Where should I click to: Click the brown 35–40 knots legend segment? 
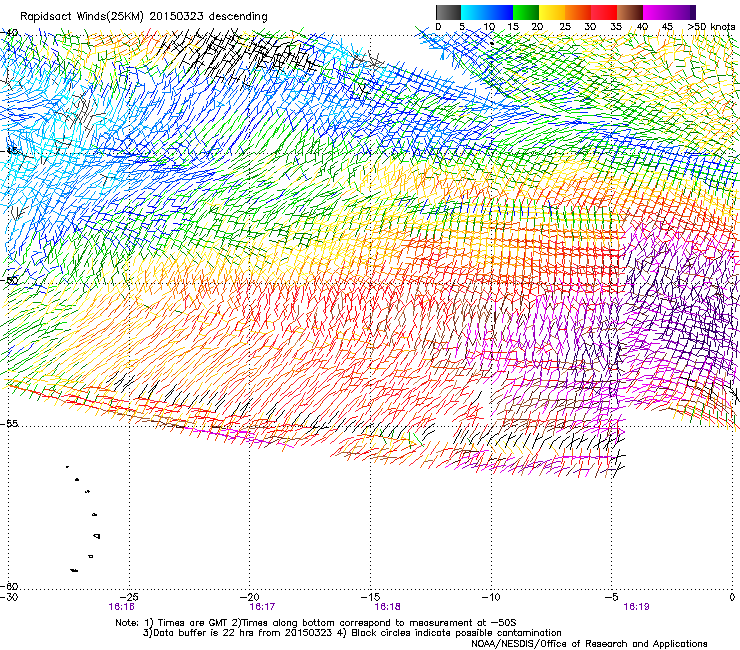pos(630,12)
